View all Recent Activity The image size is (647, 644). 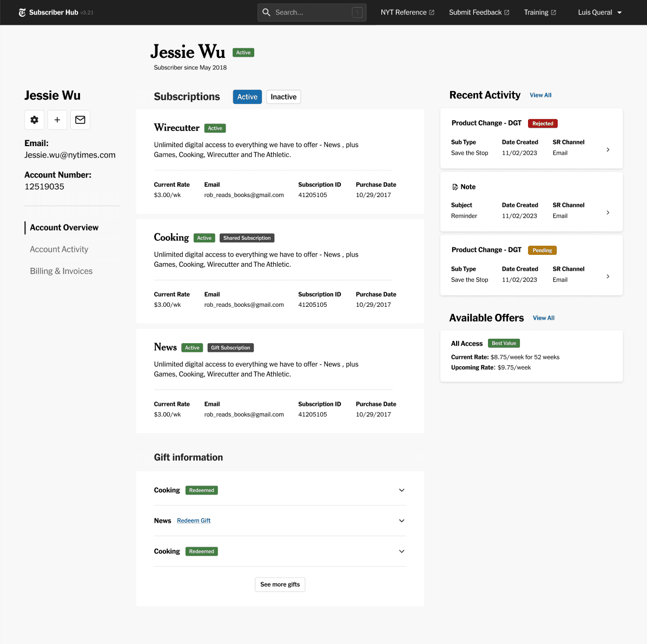pyautogui.click(x=540, y=95)
